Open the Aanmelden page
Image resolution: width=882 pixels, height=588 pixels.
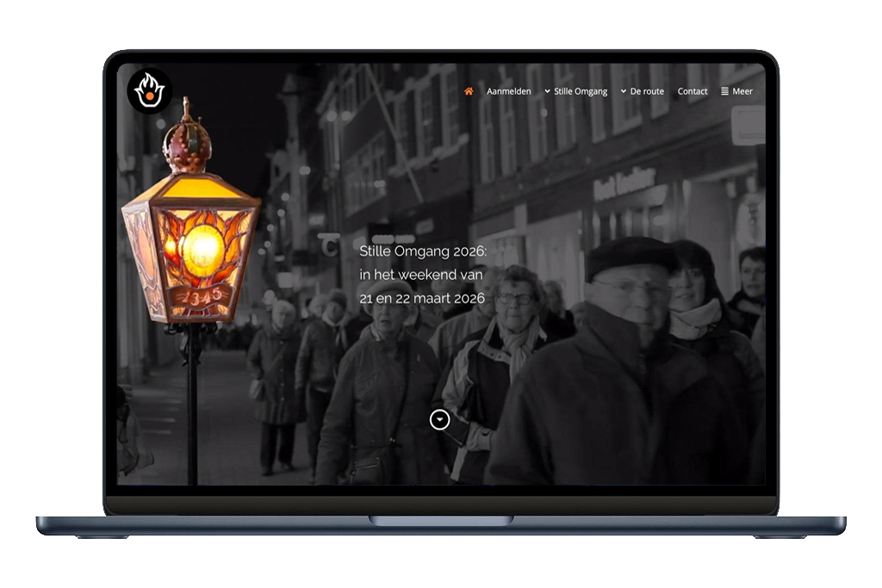click(x=508, y=91)
